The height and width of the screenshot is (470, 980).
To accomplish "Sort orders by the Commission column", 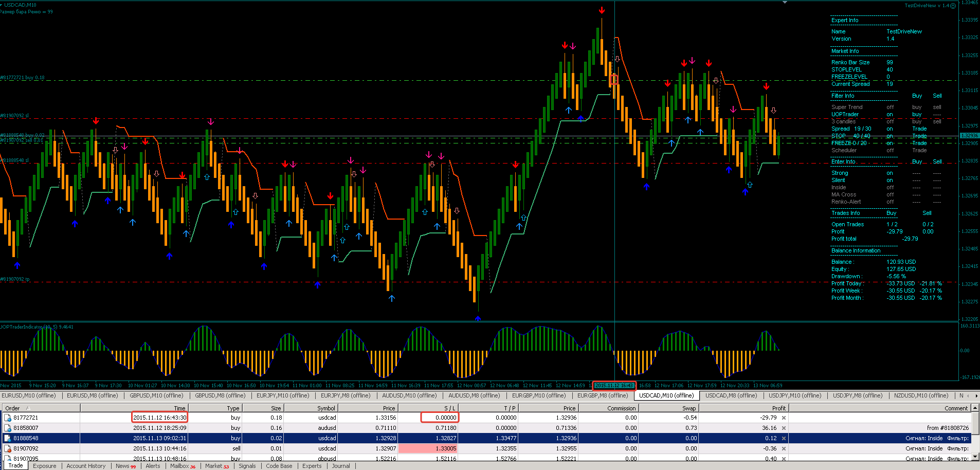I will click(x=608, y=408).
